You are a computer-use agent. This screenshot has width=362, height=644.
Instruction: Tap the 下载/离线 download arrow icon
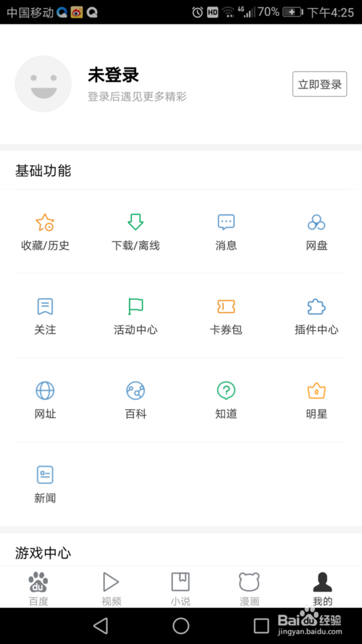click(135, 222)
